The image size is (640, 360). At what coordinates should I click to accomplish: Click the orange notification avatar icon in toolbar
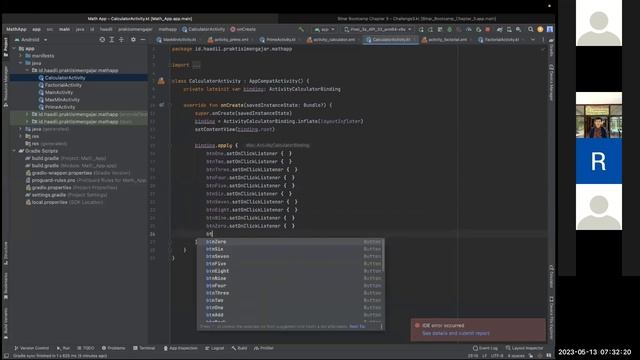coord(540,29)
